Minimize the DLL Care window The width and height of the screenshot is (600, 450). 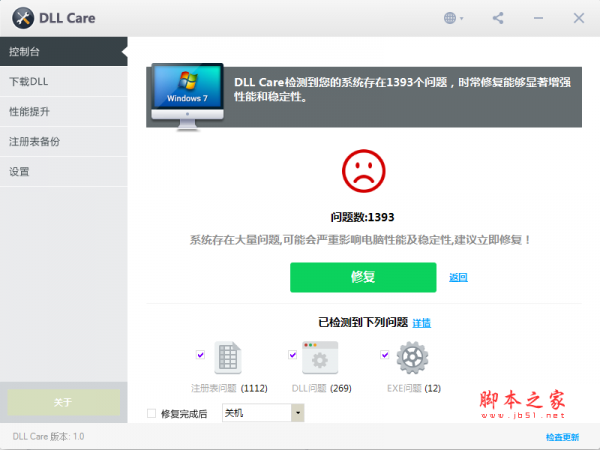538,18
